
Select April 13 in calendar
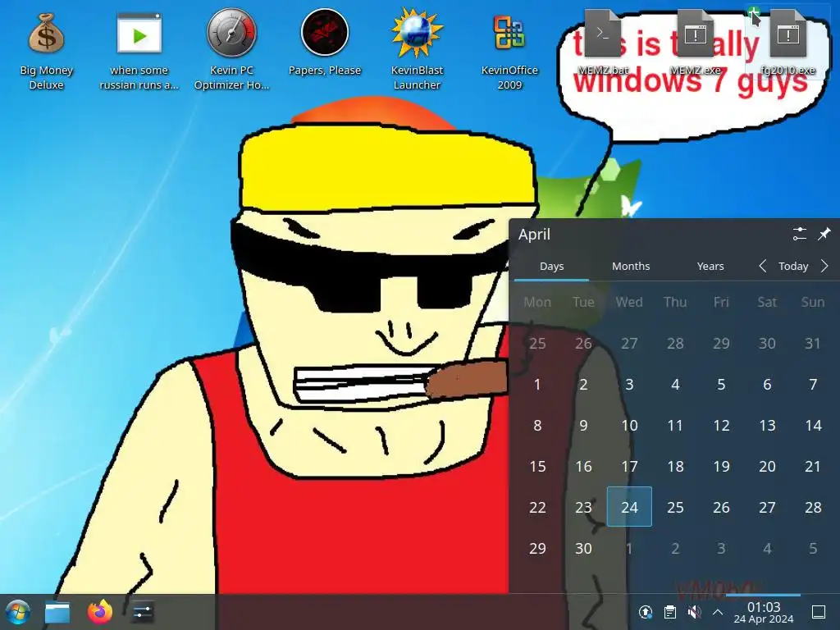[x=767, y=426]
